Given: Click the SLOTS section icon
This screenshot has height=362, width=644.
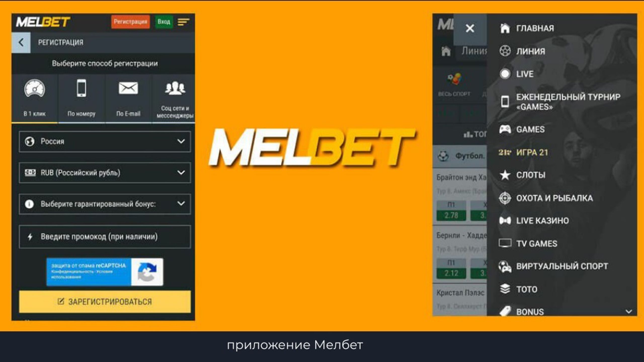Looking at the screenshot, I should pyautogui.click(x=504, y=175).
